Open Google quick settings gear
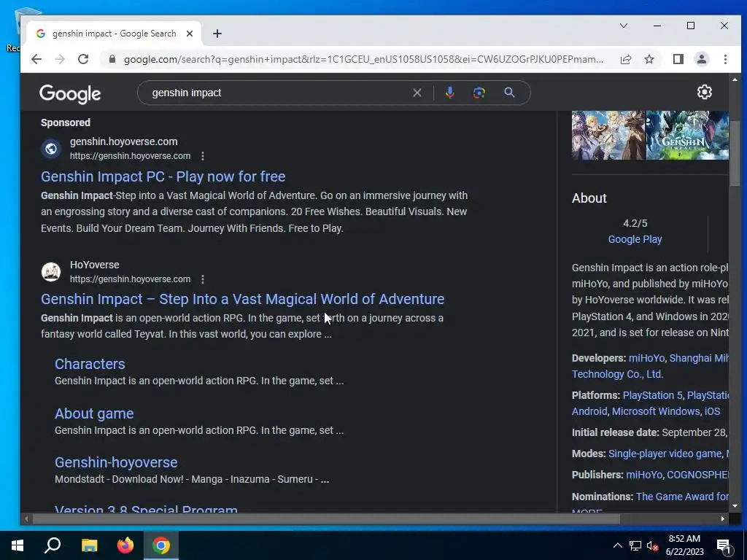 click(705, 92)
